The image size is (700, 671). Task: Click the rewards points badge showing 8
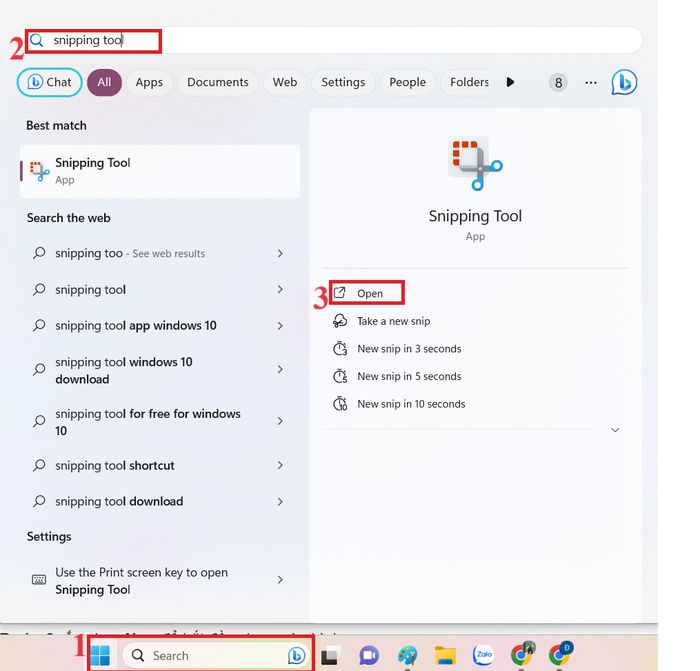[x=558, y=83]
